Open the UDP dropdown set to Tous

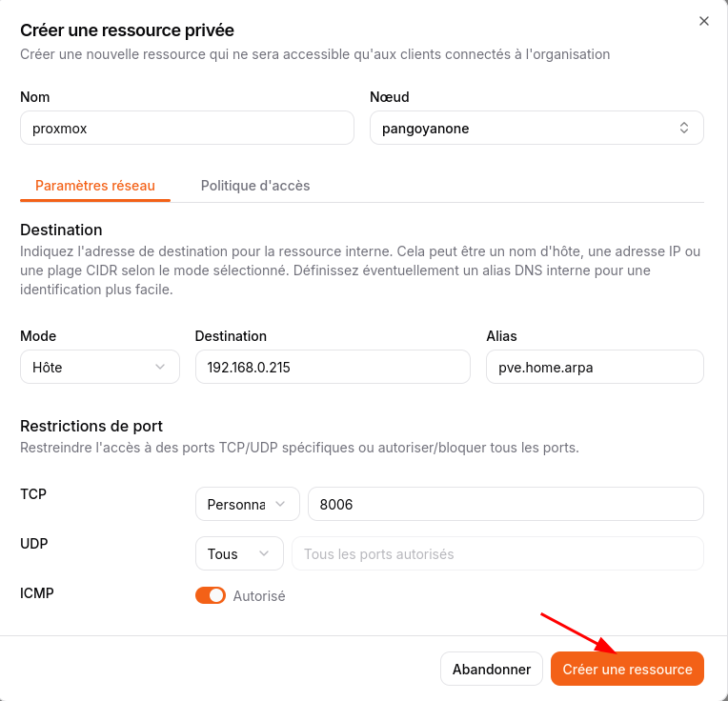pyautogui.click(x=238, y=553)
